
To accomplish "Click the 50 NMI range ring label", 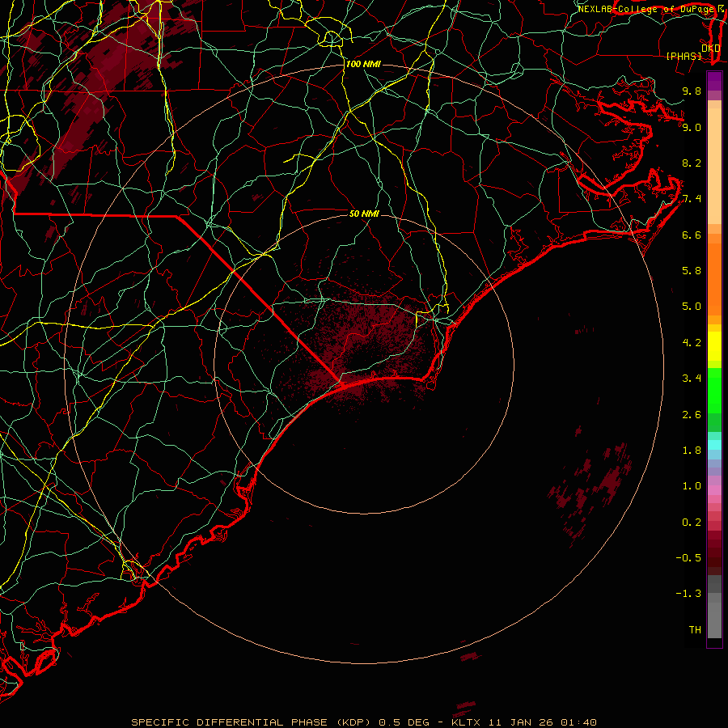I will (x=364, y=214).
